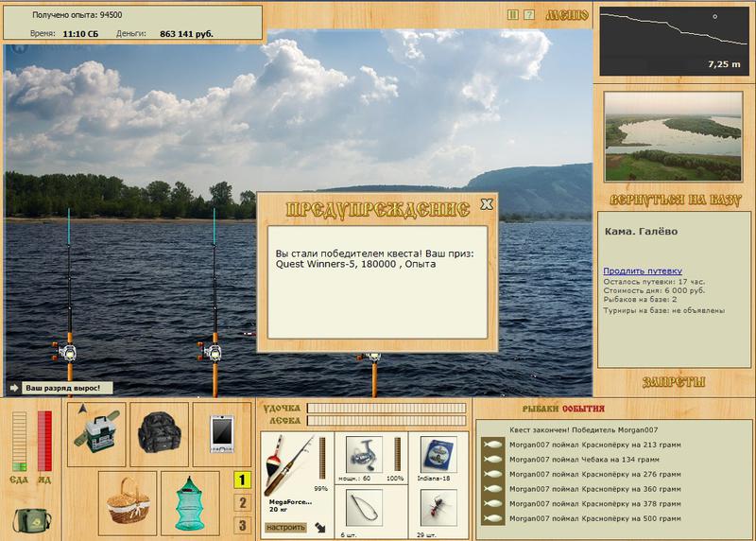
Task: Click fish icon beside 'Чебака на 134 грамм'
Action: [492, 460]
